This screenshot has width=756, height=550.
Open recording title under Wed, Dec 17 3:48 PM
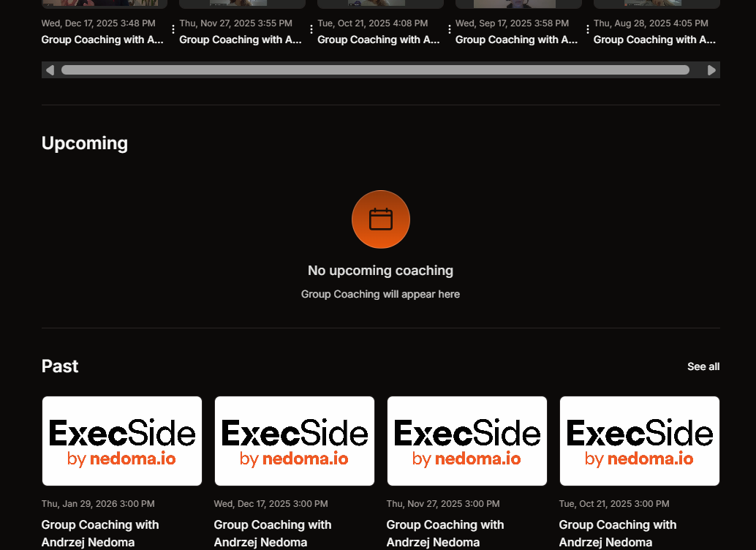point(102,39)
